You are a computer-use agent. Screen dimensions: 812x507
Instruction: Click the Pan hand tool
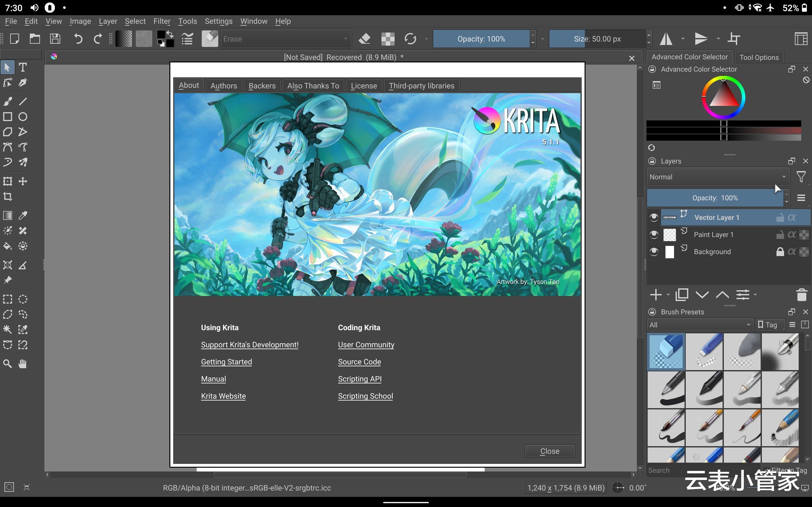pyautogui.click(x=23, y=364)
